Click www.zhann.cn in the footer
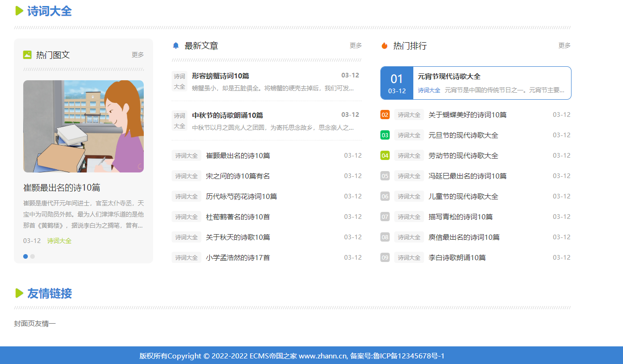 [x=322, y=356]
